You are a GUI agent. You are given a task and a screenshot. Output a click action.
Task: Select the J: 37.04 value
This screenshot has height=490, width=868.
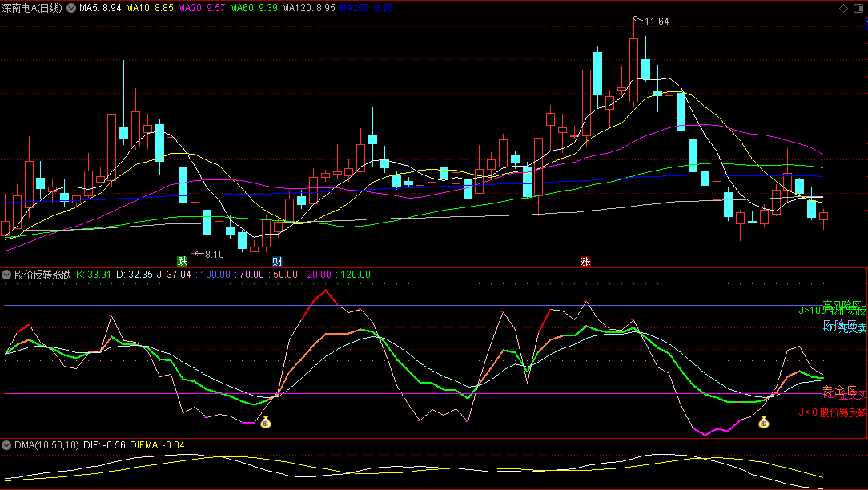(174, 275)
